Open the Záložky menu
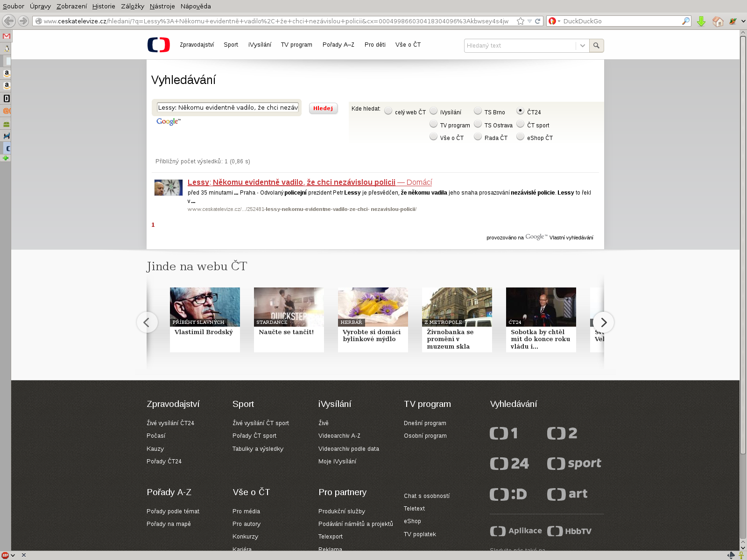 click(x=132, y=6)
